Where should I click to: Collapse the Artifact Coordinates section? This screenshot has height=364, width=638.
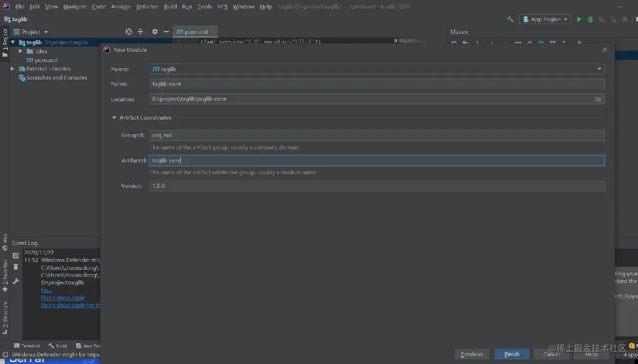tap(114, 117)
